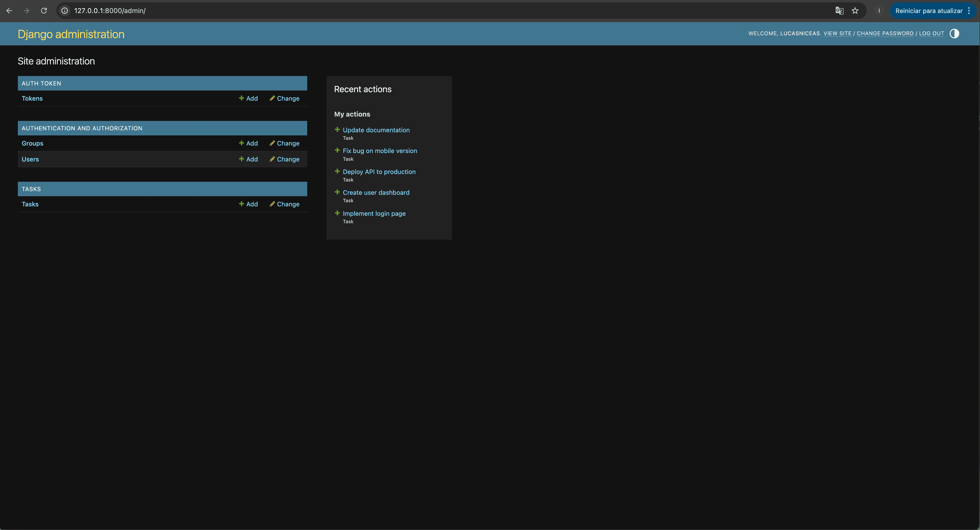Bookmark this page with the star

[x=855, y=11]
